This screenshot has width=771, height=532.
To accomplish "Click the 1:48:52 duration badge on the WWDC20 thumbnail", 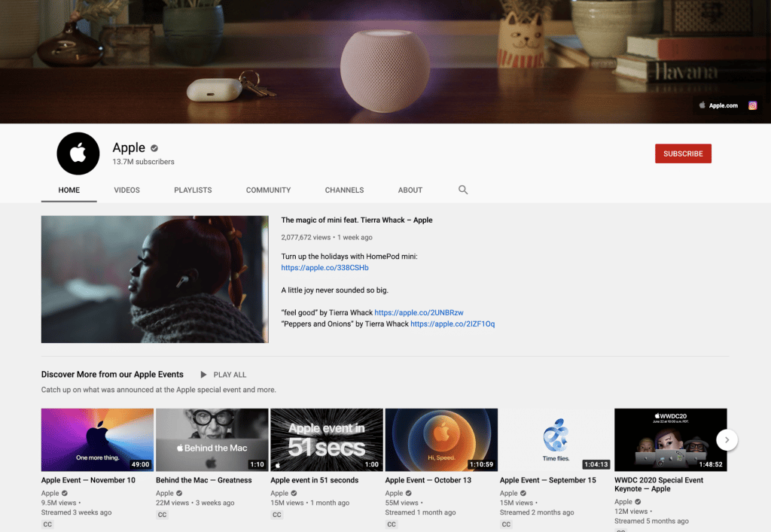I will click(x=711, y=464).
